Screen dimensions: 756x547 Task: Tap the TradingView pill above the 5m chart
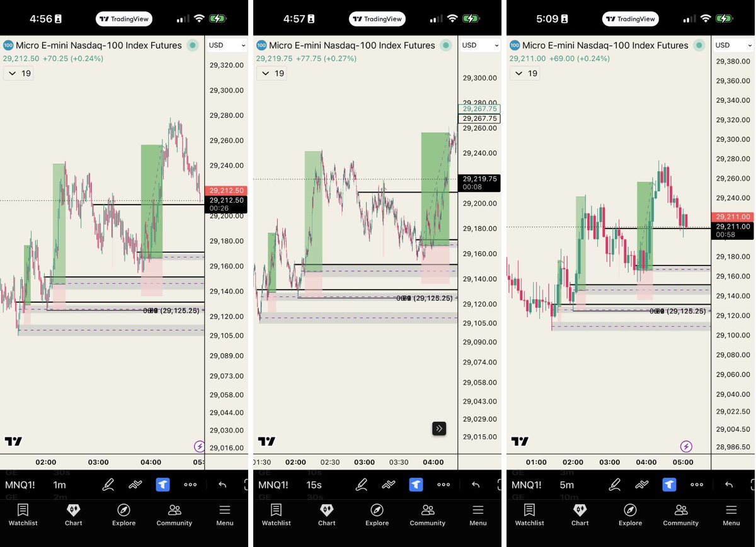[x=631, y=19]
